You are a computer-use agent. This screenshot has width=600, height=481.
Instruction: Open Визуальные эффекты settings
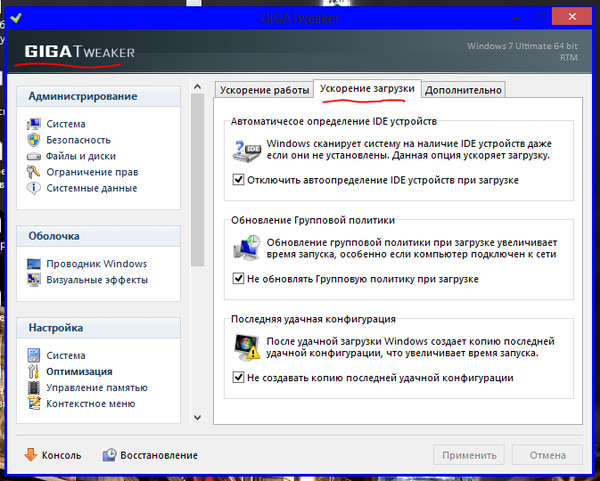[x=97, y=280]
